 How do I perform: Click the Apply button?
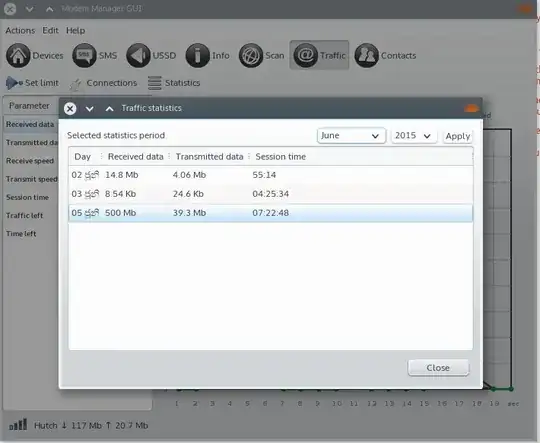pos(458,136)
